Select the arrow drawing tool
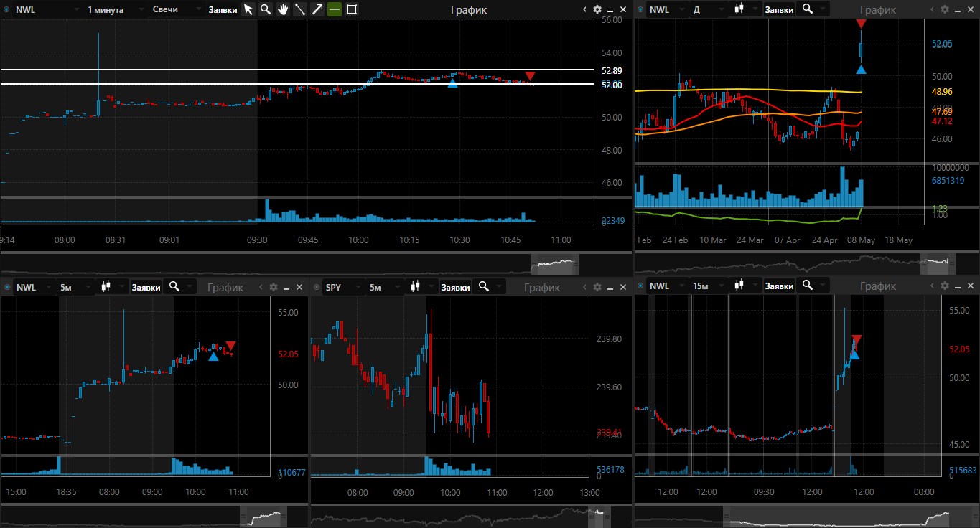The height and width of the screenshot is (528, 980). [x=317, y=9]
